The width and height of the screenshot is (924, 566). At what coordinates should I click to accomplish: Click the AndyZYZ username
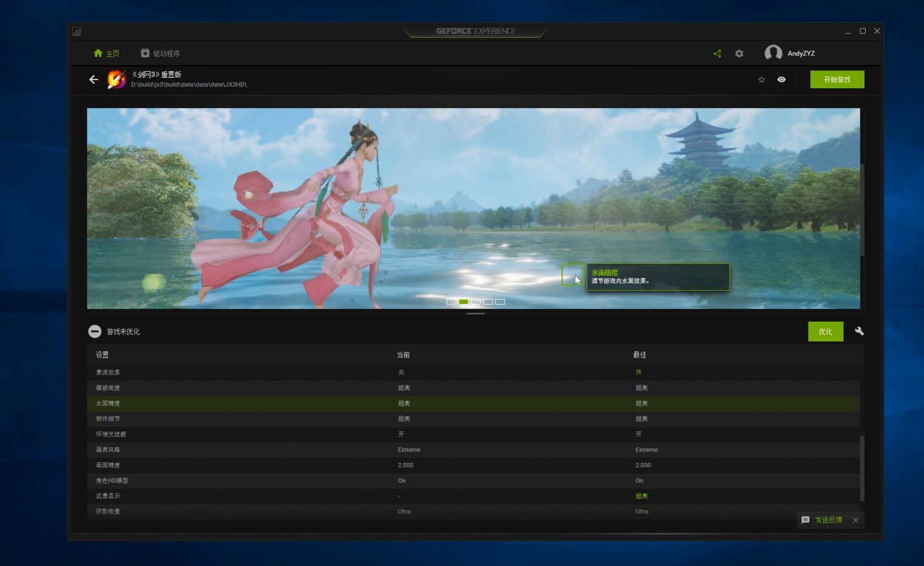pyautogui.click(x=801, y=53)
